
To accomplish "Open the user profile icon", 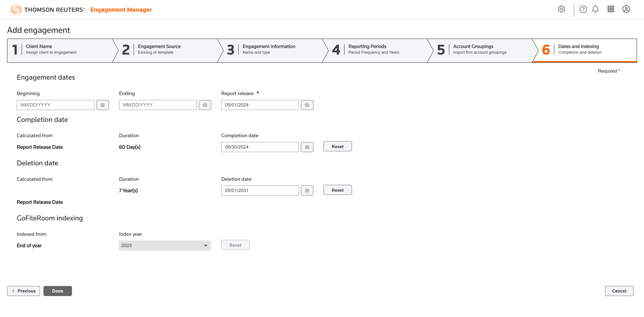I will tap(626, 9).
